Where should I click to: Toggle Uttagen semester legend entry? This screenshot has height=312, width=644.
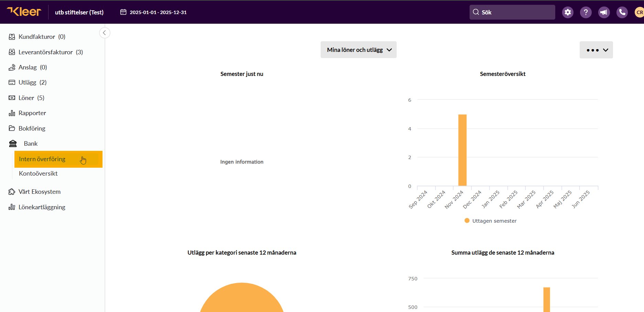(491, 221)
